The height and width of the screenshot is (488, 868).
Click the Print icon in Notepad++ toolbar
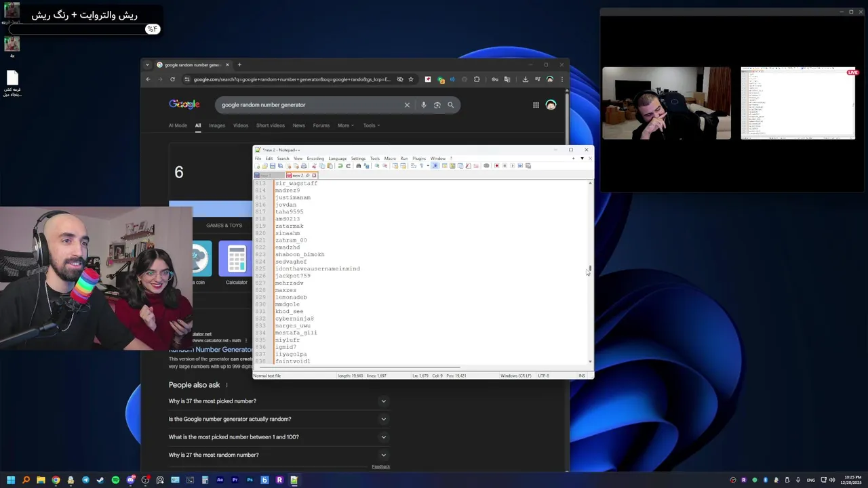click(304, 165)
